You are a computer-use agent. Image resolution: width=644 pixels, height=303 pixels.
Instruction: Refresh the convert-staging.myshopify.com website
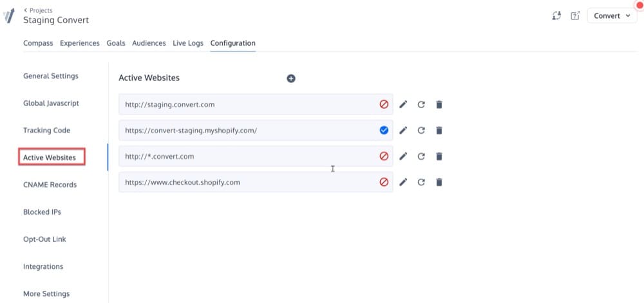click(x=421, y=131)
